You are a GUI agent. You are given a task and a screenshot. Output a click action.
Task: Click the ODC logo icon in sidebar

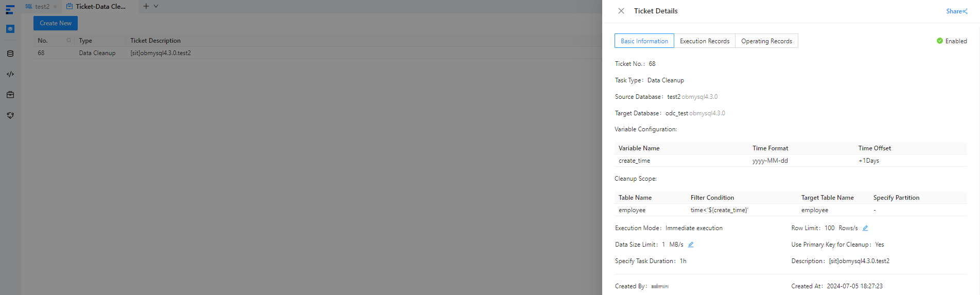click(x=10, y=9)
